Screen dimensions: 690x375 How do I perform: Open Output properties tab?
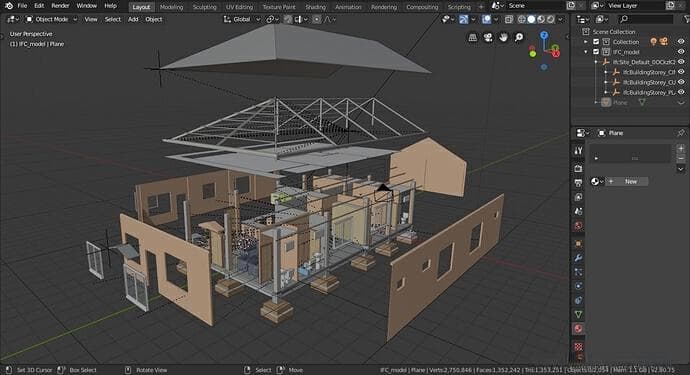coord(578,183)
